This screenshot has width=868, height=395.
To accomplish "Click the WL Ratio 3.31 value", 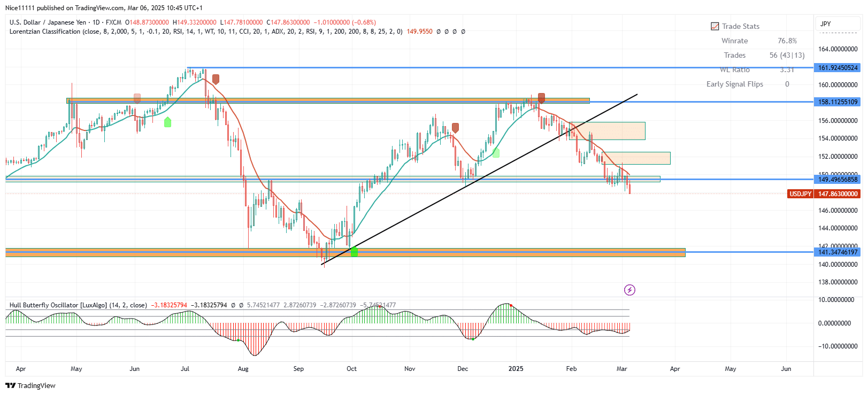I will [x=787, y=69].
